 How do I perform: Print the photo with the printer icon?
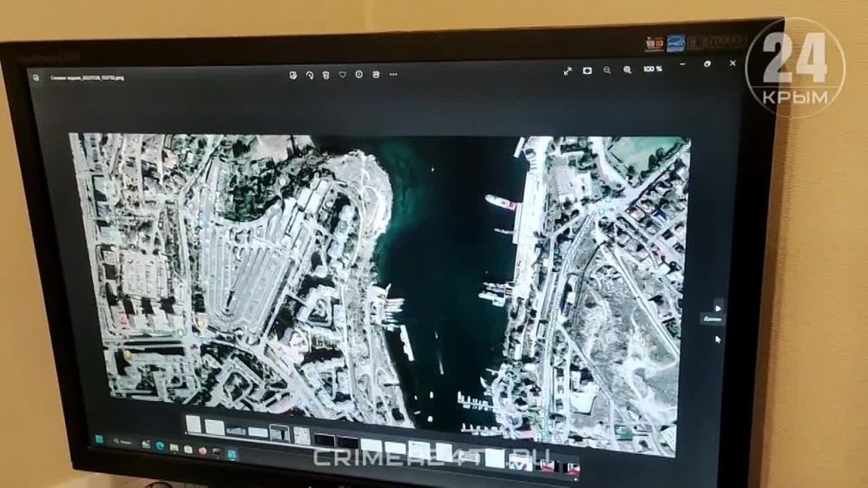click(x=377, y=74)
